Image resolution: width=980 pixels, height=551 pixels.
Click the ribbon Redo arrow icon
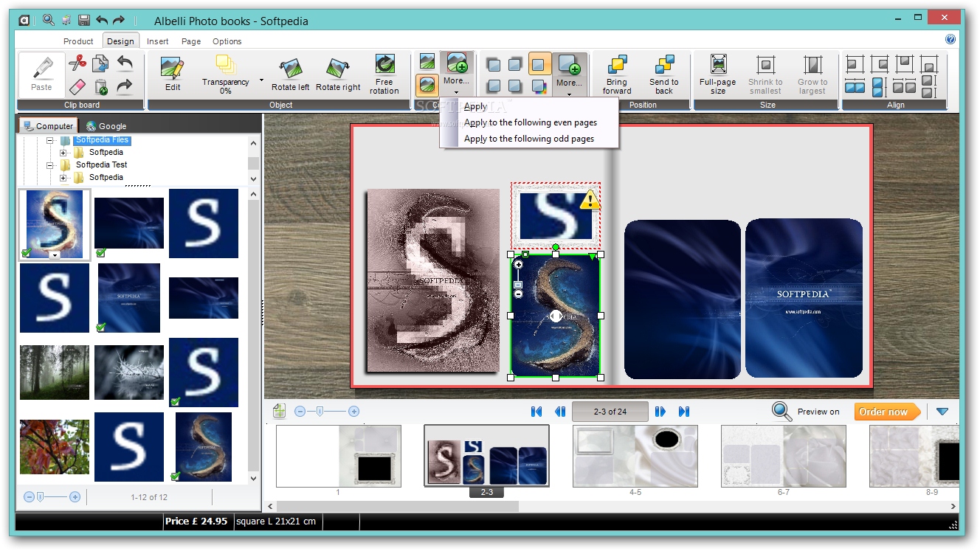pos(125,87)
